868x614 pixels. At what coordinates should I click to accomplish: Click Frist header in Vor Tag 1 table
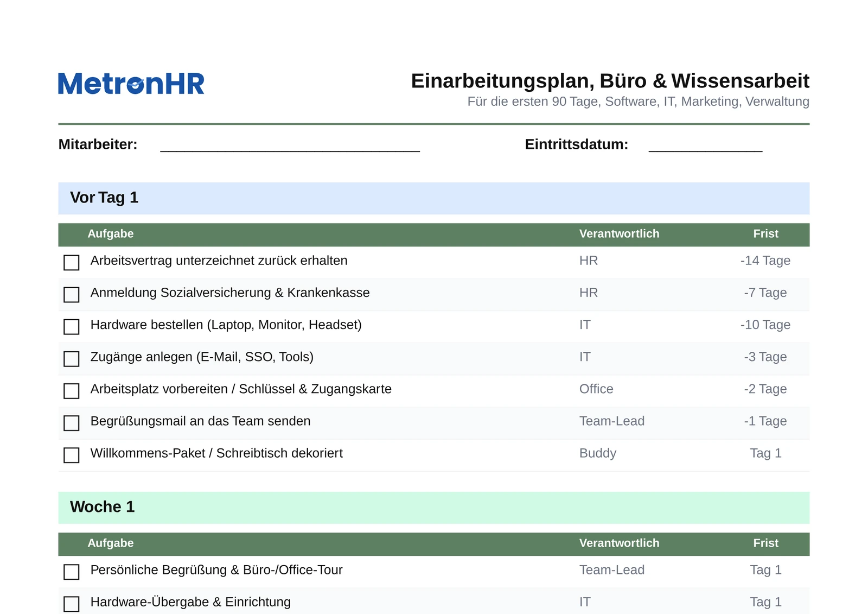tap(765, 234)
